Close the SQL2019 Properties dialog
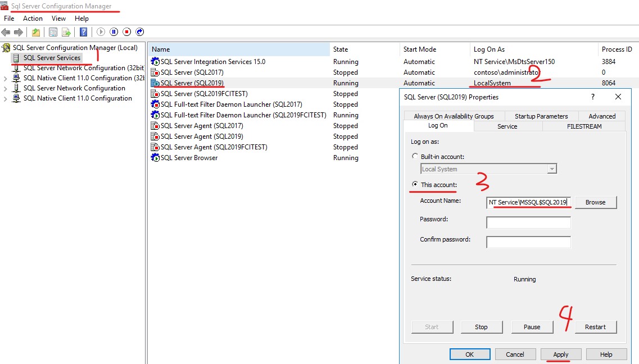Viewport: 639px width, 364px height. [618, 97]
